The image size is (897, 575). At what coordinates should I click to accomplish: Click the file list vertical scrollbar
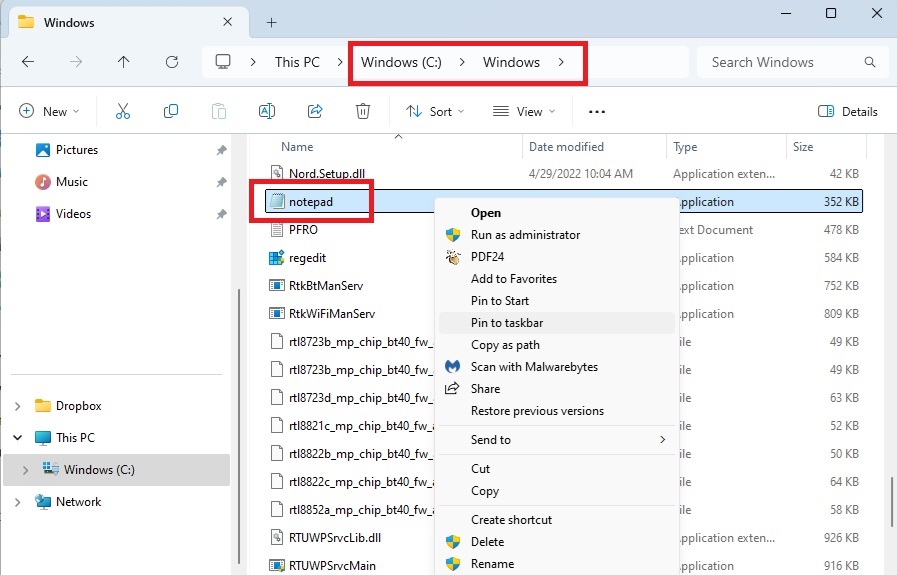891,502
